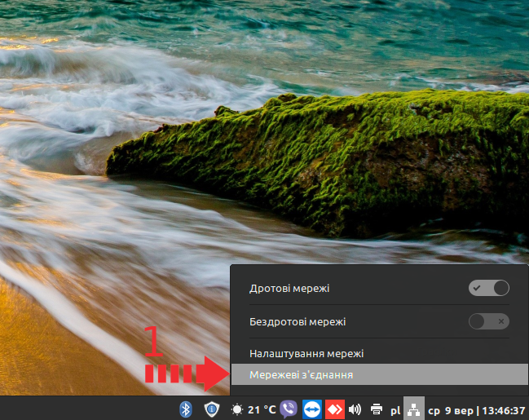The width and height of the screenshot is (529, 420).
Task: Open the Viber tray icon
Action: [289, 409]
